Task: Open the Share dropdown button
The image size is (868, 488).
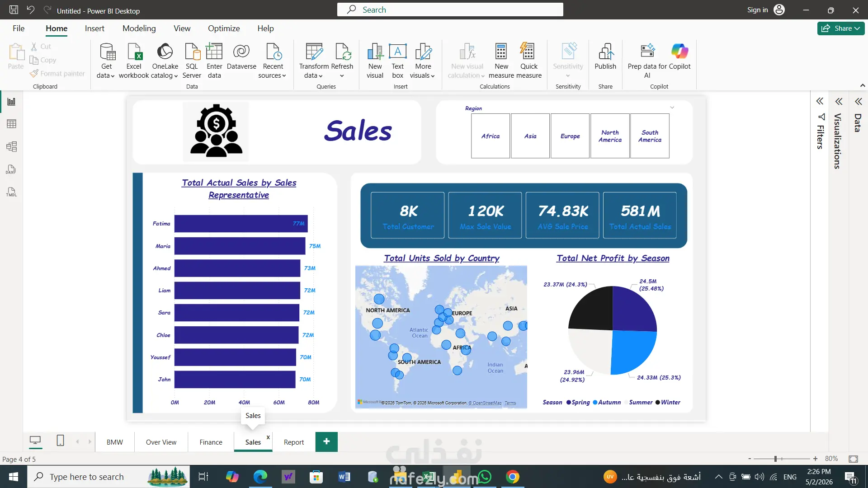Action: pos(841,28)
